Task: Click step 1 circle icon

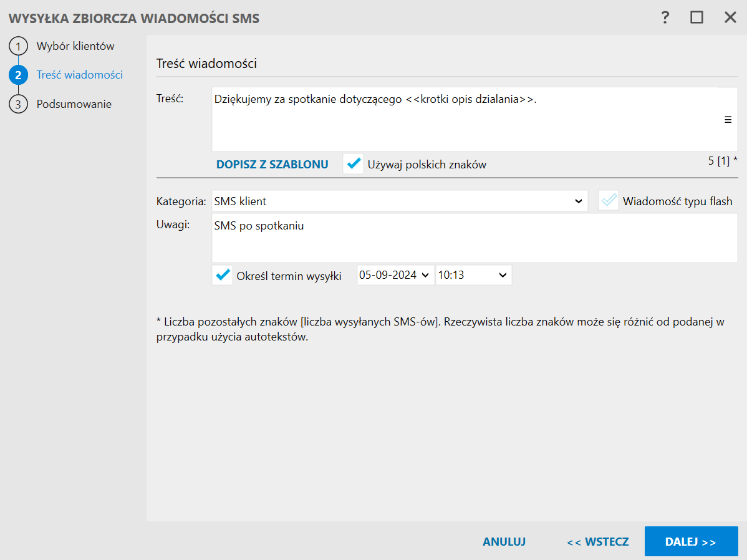Action: pos(18,47)
